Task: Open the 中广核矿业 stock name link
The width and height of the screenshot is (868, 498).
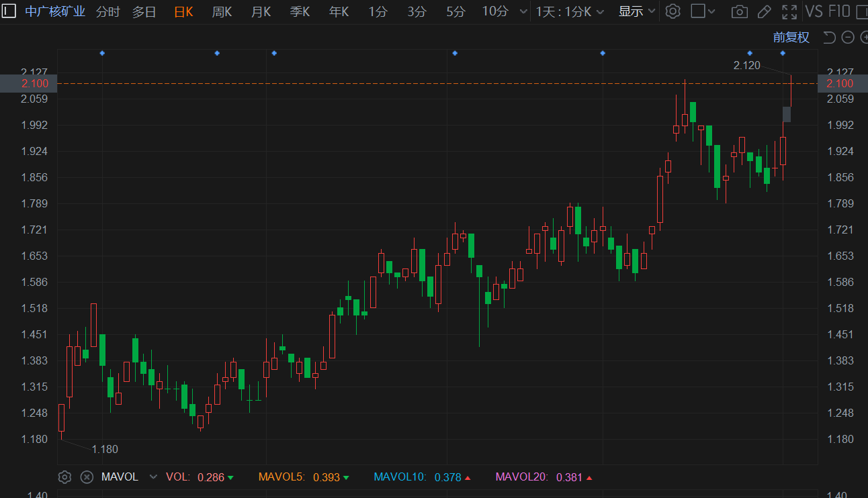Action: [55, 11]
